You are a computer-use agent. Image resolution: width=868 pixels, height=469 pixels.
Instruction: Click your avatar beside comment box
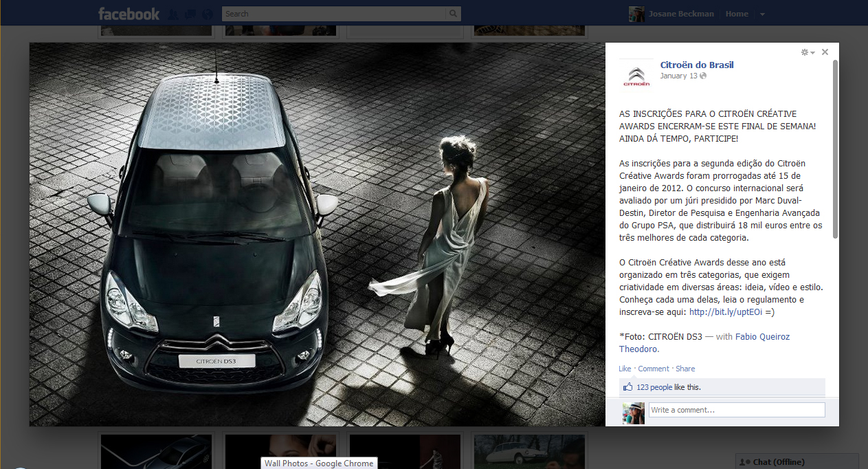pyautogui.click(x=633, y=413)
